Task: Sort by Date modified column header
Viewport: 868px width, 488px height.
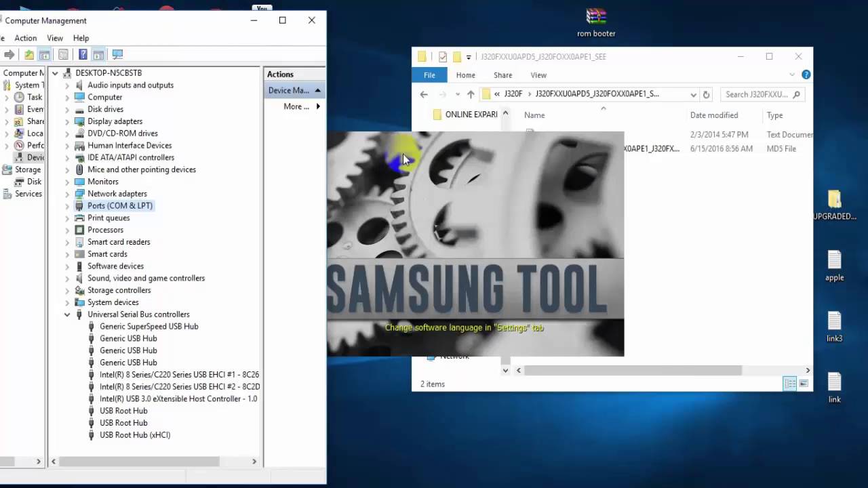Action: pyautogui.click(x=714, y=115)
